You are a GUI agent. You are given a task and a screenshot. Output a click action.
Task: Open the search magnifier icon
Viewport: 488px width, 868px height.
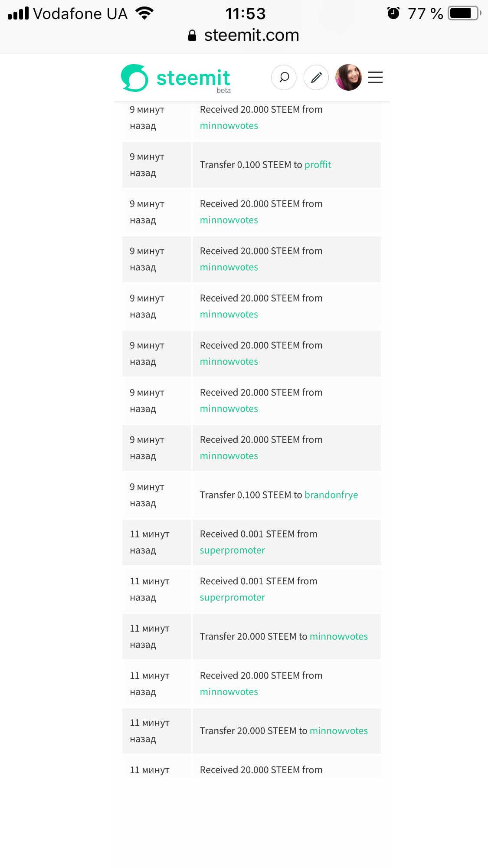pos(284,78)
